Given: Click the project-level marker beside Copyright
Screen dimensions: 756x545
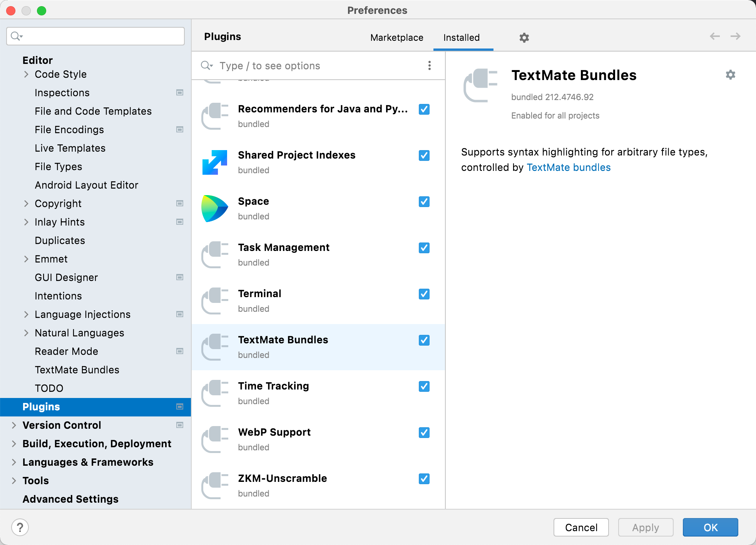Looking at the screenshot, I should tap(180, 203).
